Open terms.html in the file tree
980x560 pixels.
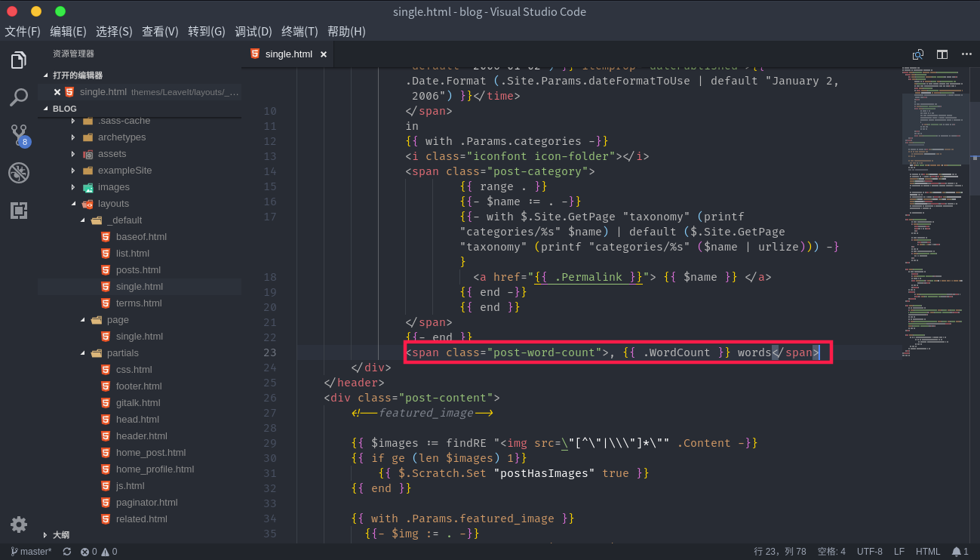[139, 303]
